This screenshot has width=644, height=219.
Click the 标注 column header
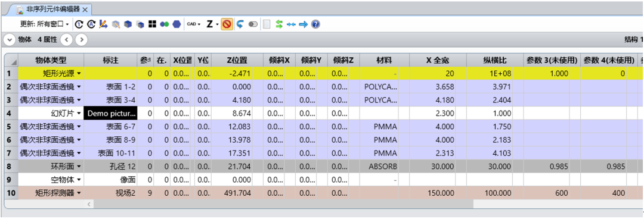point(110,60)
